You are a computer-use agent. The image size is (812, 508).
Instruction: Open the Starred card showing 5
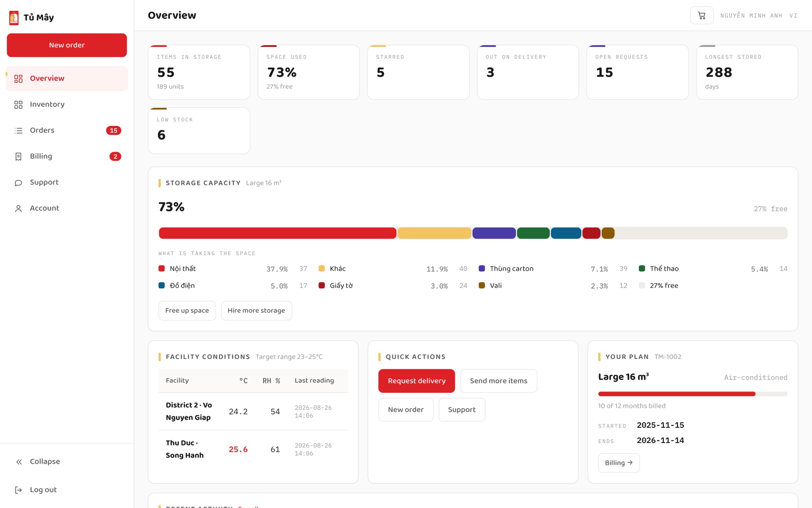coord(418,72)
